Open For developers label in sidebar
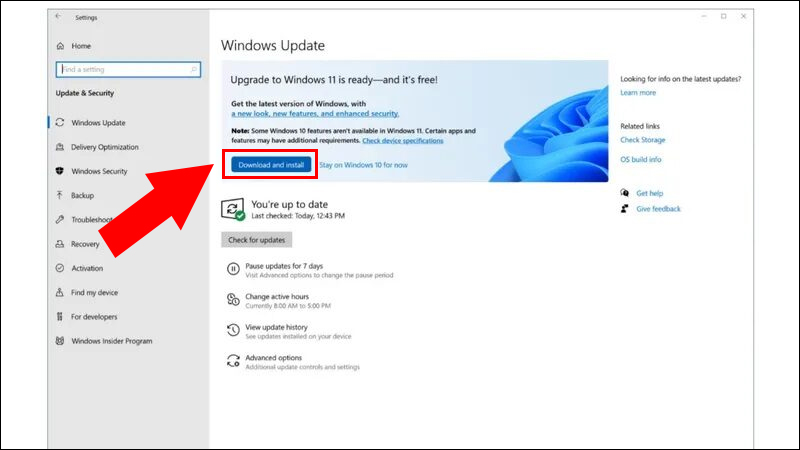 [x=94, y=317]
